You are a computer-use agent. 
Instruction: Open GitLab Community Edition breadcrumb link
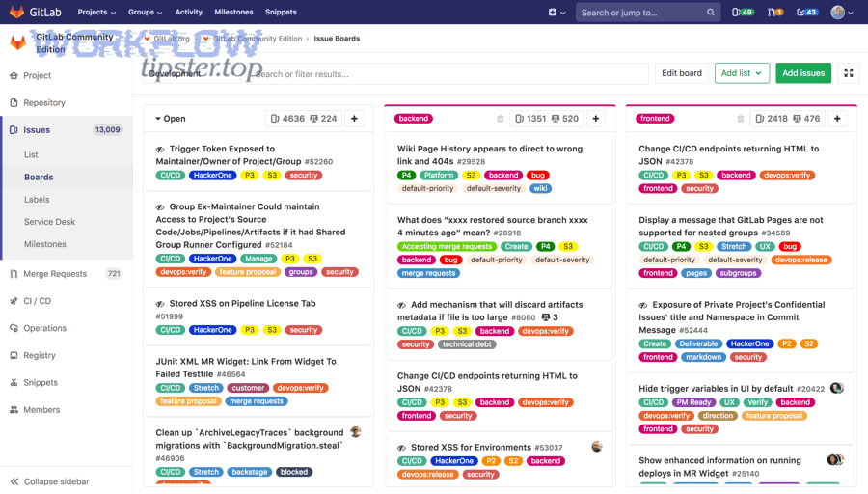258,39
